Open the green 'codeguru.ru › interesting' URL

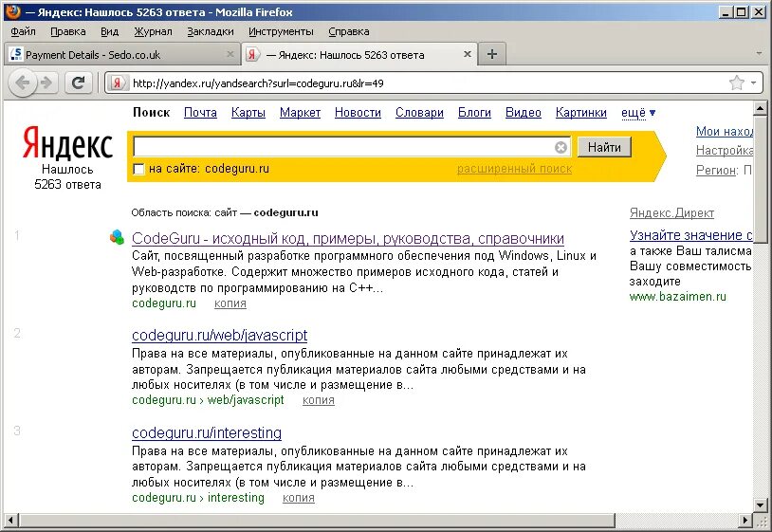[198, 498]
